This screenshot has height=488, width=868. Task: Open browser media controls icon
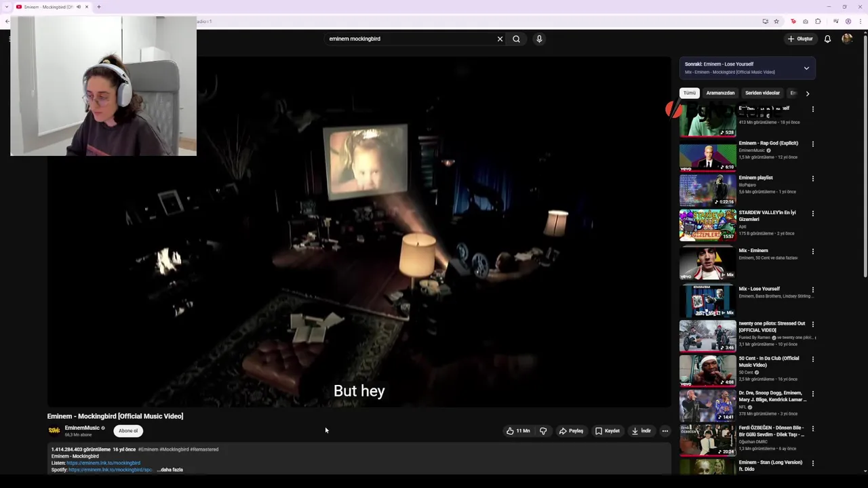click(x=836, y=21)
